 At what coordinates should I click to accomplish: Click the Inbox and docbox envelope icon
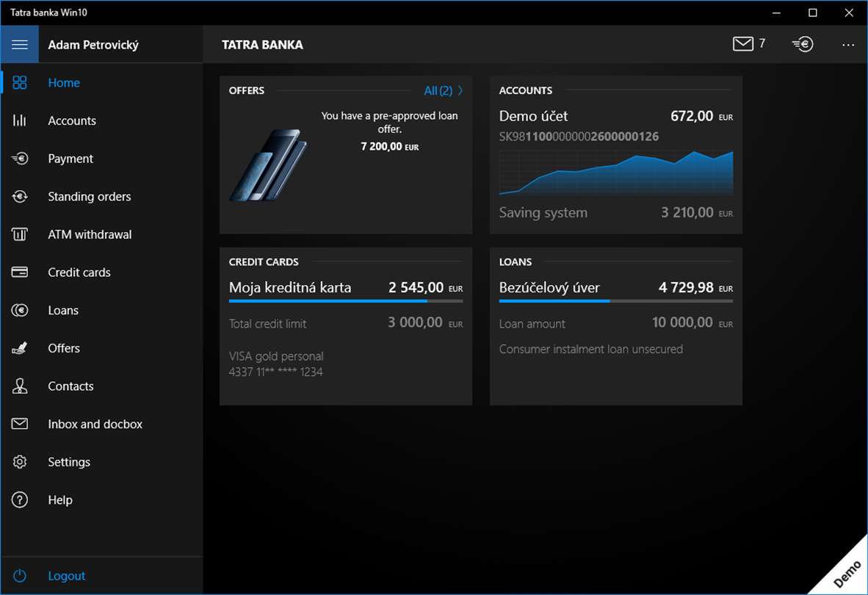(x=19, y=424)
